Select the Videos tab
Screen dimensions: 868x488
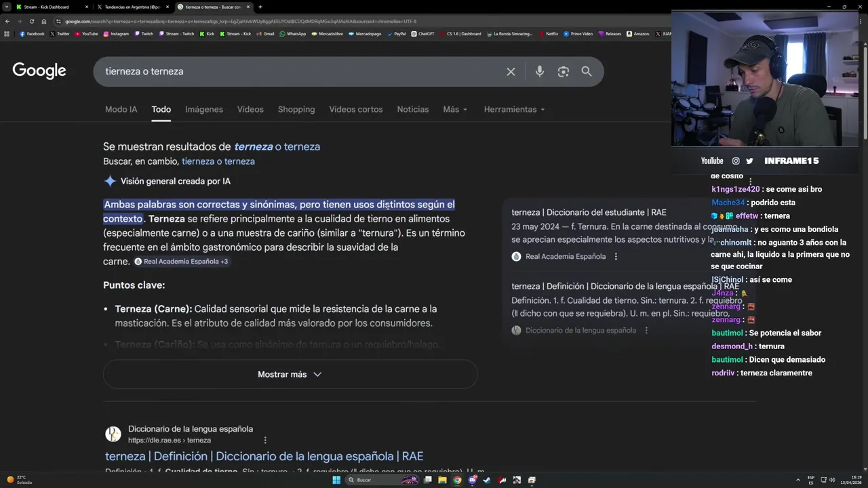[250, 109]
